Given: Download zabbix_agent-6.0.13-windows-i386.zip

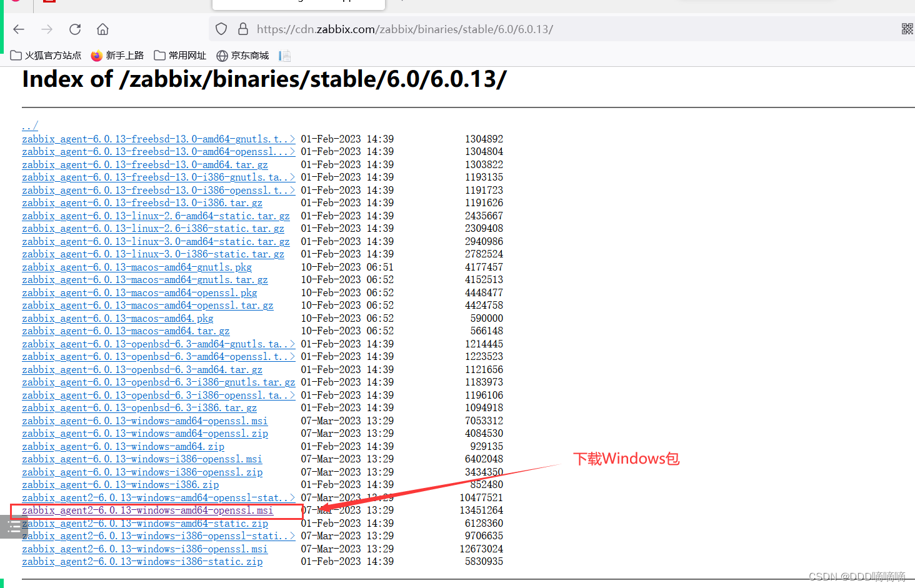Looking at the screenshot, I should pyautogui.click(x=121, y=484).
